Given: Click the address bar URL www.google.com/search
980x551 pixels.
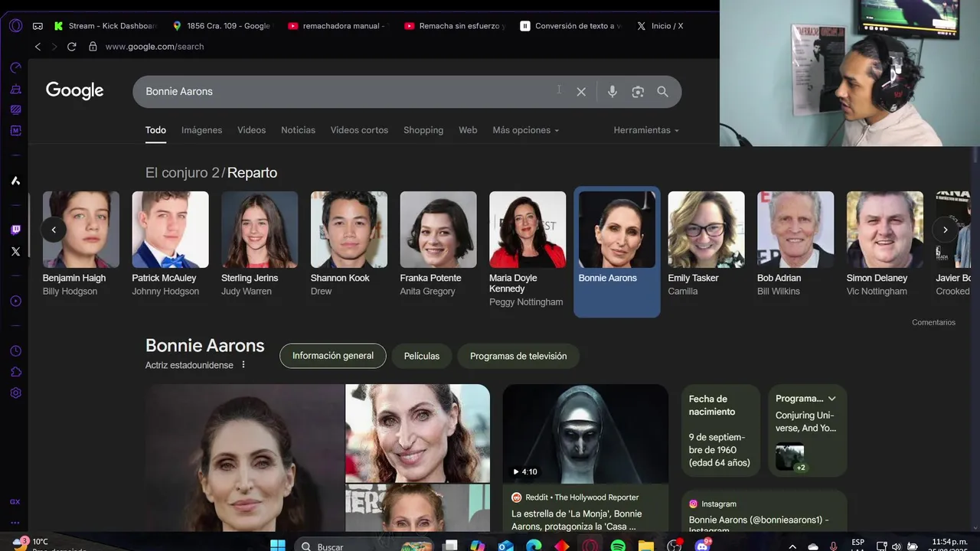Looking at the screenshot, I should tap(155, 47).
